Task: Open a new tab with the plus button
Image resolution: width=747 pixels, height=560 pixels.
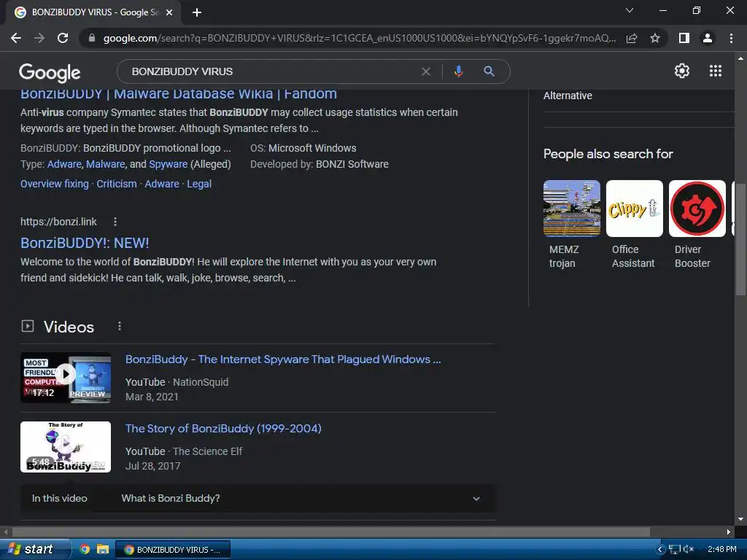Action: (197, 12)
